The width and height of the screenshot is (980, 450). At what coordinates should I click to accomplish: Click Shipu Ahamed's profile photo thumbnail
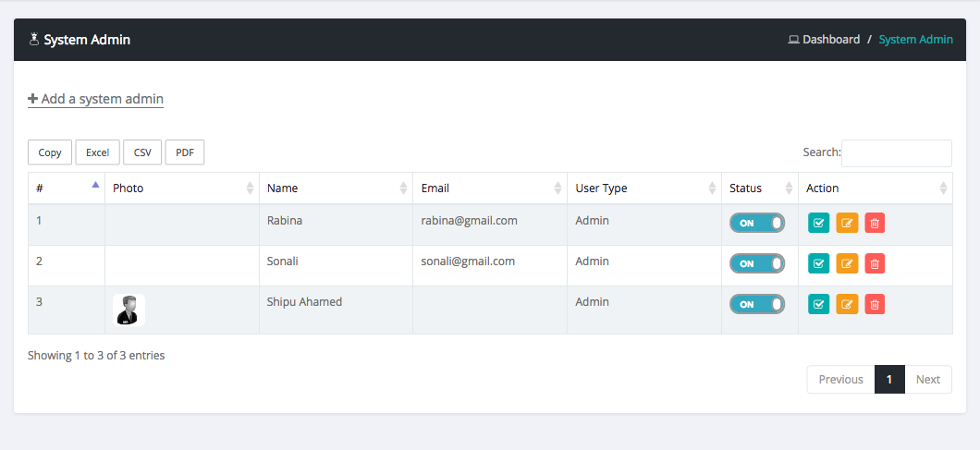coord(129,310)
